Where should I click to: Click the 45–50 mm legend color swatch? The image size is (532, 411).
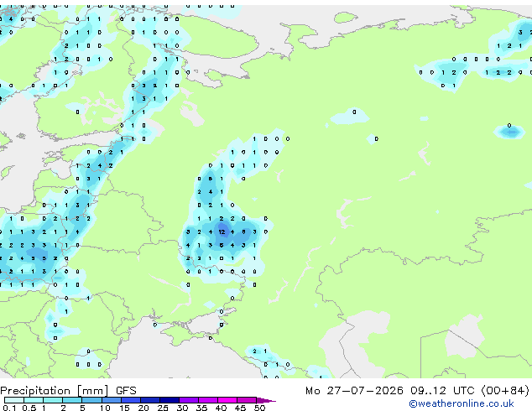pyautogui.click(x=247, y=400)
